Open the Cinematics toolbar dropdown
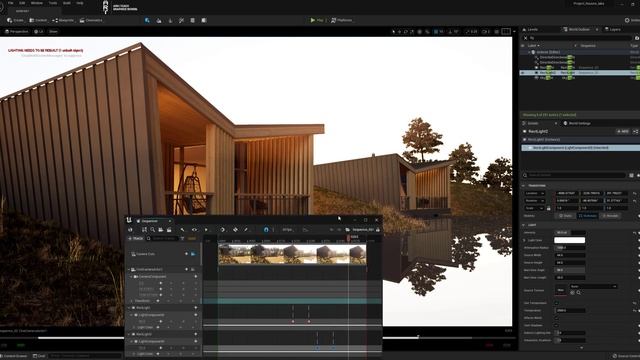640x360 pixels. click(91, 20)
